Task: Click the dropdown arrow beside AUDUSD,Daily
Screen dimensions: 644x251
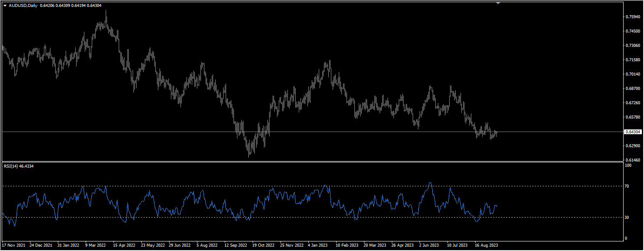Action: 5,6
